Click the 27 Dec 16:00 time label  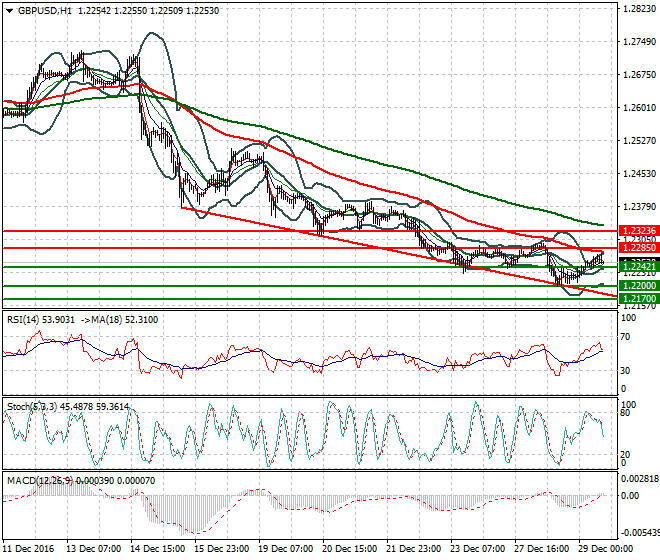(541, 549)
